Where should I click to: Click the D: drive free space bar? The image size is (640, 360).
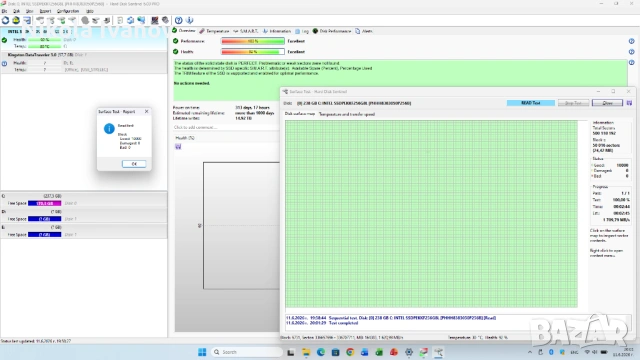click(44, 219)
